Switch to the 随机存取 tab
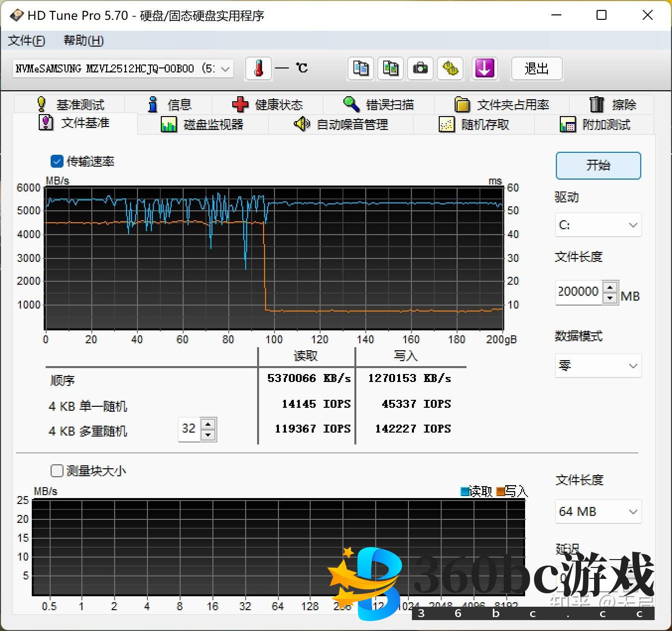This screenshot has height=631, width=672. [x=474, y=125]
